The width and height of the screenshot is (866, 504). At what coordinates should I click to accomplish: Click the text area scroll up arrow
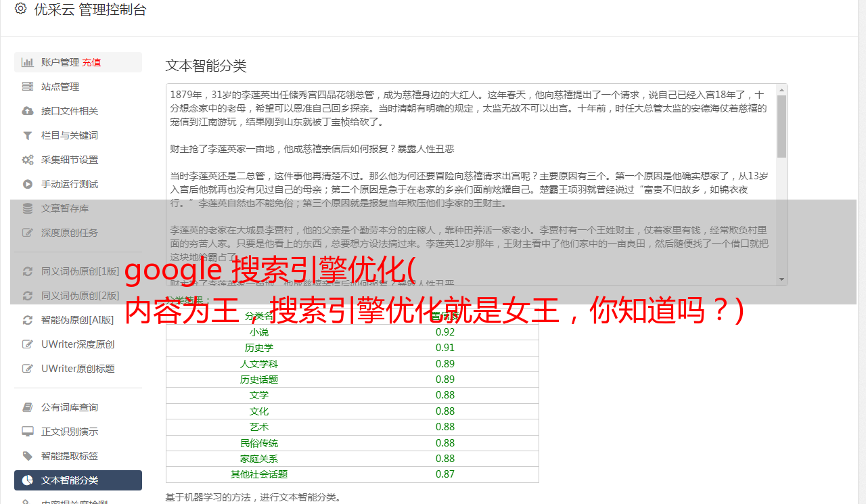point(781,89)
